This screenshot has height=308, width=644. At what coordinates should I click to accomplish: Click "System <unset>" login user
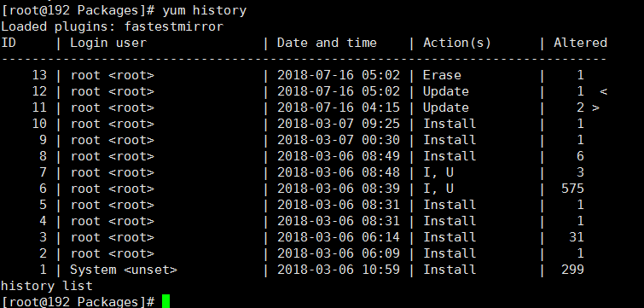(124, 270)
